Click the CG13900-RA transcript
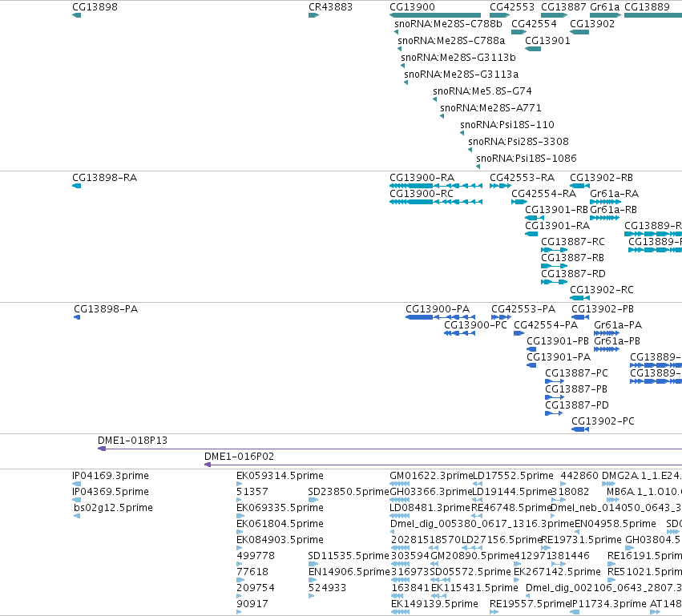 coord(436,186)
